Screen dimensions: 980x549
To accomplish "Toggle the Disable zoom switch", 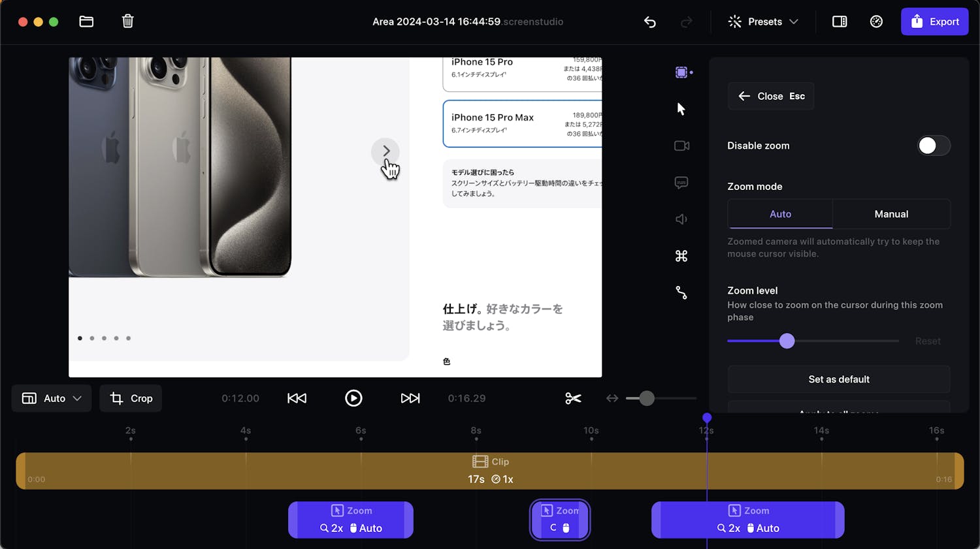I will pos(933,146).
